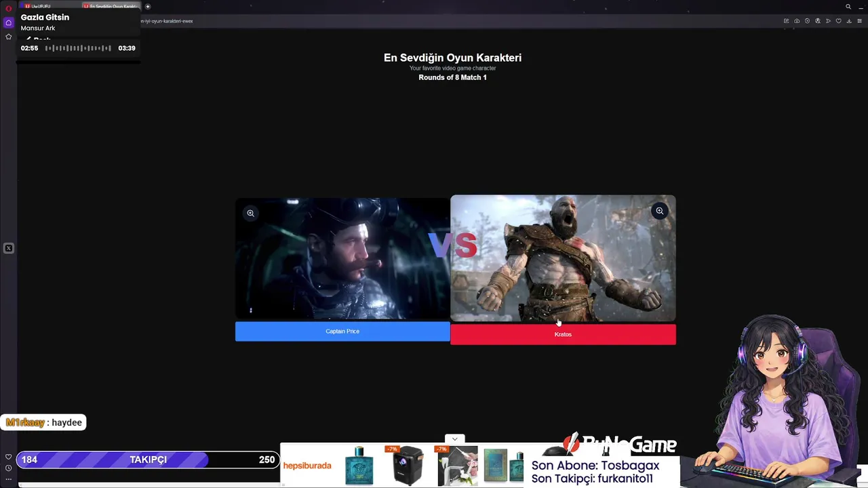Focus the address bar URL text
The width and height of the screenshot is (868, 488).
tap(167, 21)
